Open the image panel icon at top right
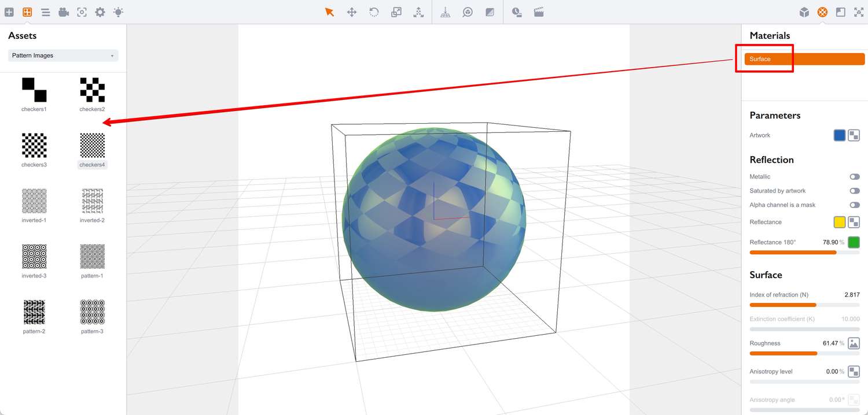 (x=841, y=12)
